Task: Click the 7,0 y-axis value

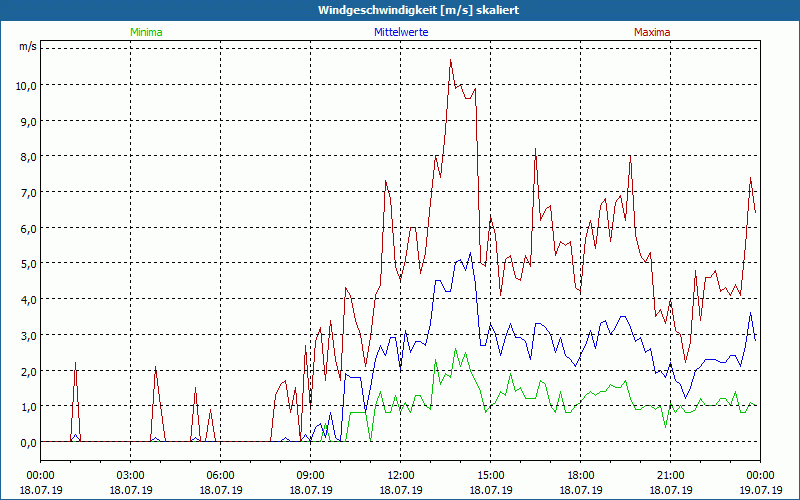Action: click(x=29, y=193)
